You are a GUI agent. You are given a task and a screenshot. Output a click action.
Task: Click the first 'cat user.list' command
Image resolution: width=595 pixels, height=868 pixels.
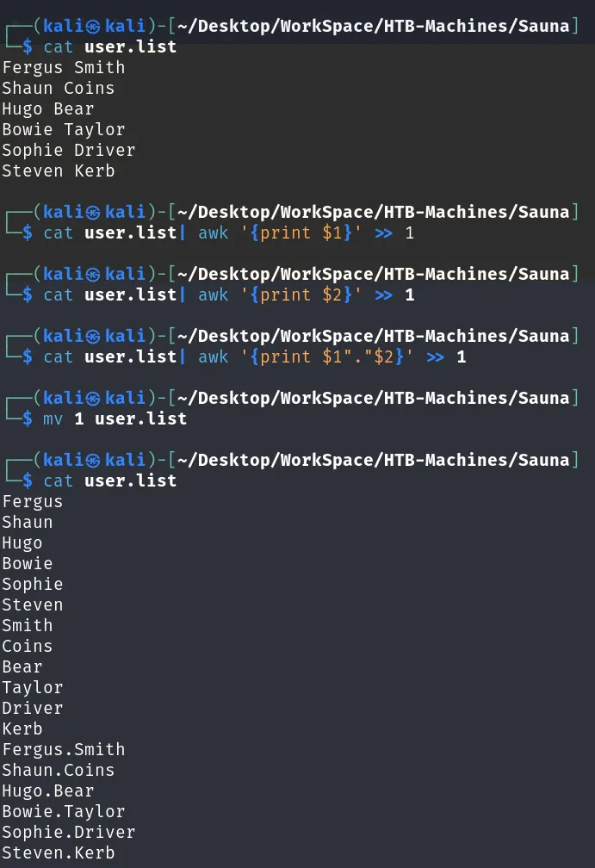click(x=110, y=47)
